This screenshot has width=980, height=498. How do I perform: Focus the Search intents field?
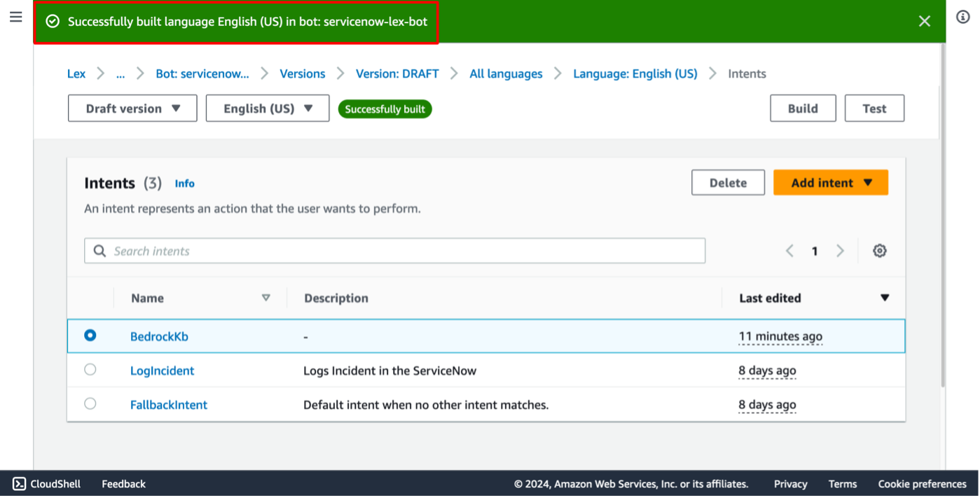[394, 251]
